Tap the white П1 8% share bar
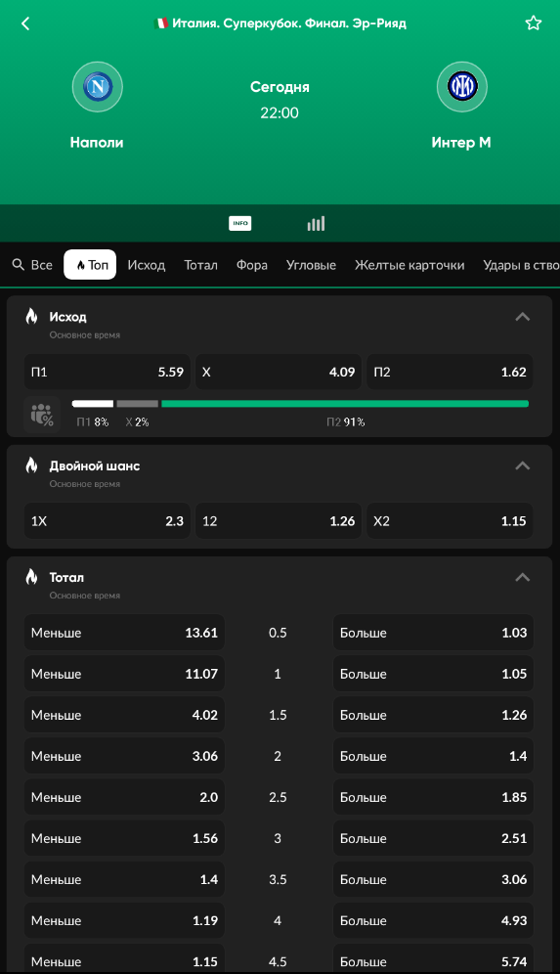The width and height of the screenshot is (560, 974). (x=93, y=404)
